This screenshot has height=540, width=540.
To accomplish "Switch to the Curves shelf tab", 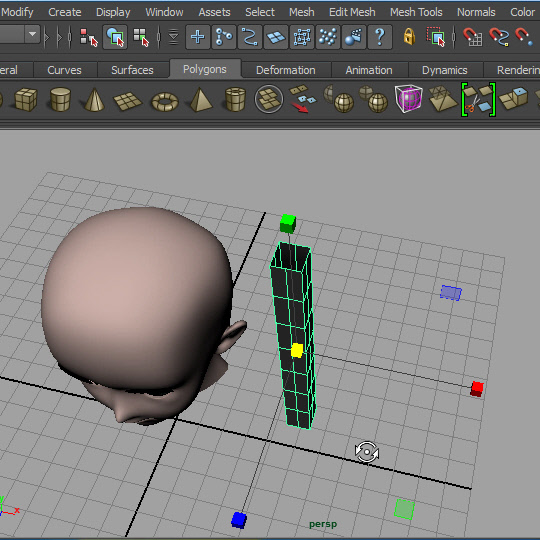I will (64, 70).
